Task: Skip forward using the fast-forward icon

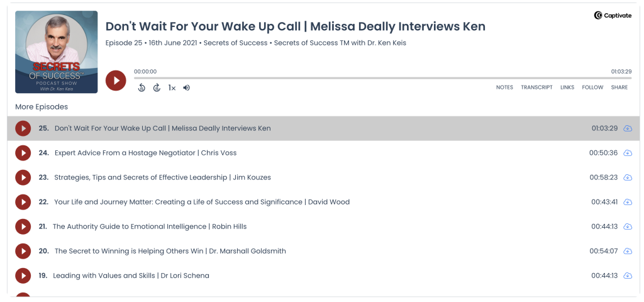Action: 157,87
